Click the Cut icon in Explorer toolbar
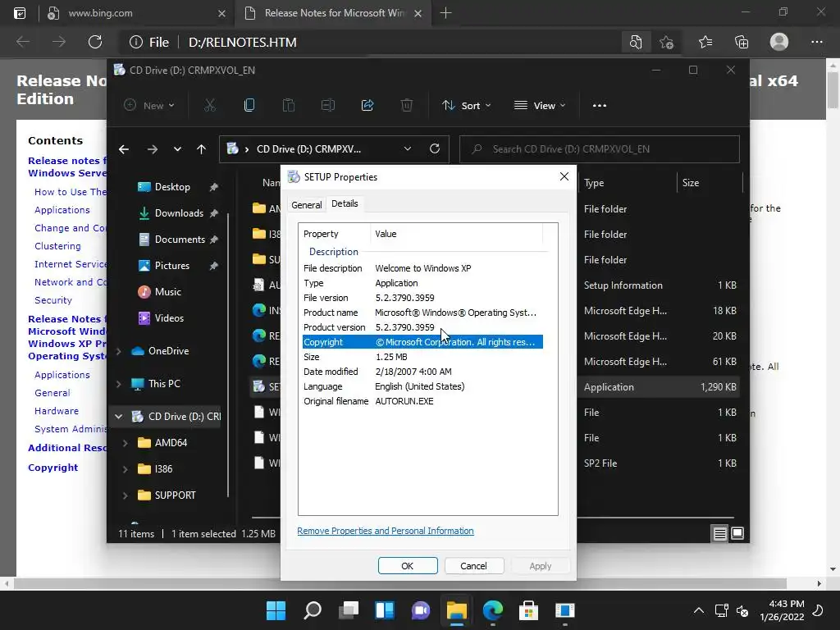This screenshot has width=840, height=630. [x=209, y=106]
